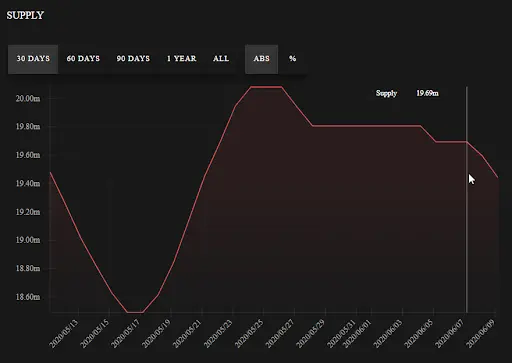Click the supply line's lowest trough
The width and height of the screenshot is (512, 363).
coord(135,312)
